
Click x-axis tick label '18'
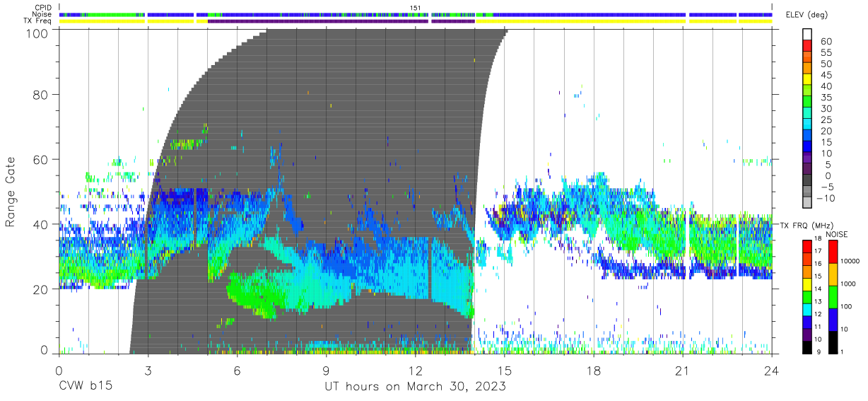coord(594,370)
